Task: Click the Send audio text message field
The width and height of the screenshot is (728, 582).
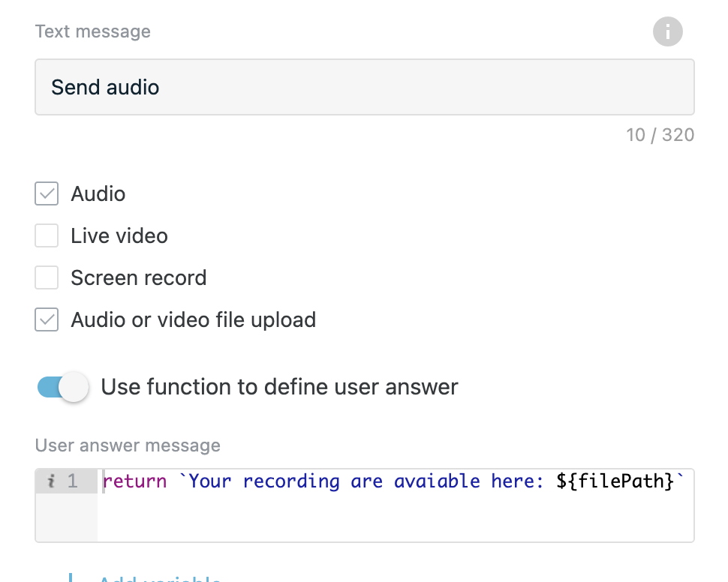Action: point(365,87)
